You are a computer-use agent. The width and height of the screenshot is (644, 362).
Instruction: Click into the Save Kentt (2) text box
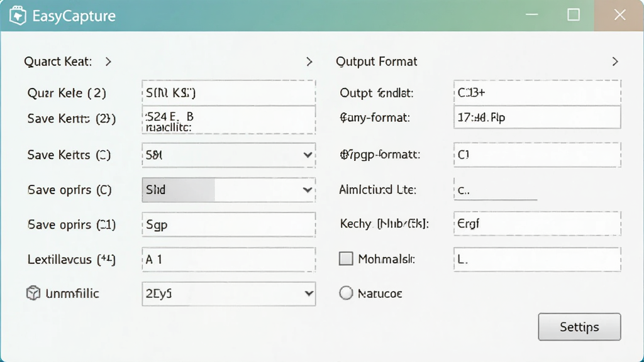[229, 120]
